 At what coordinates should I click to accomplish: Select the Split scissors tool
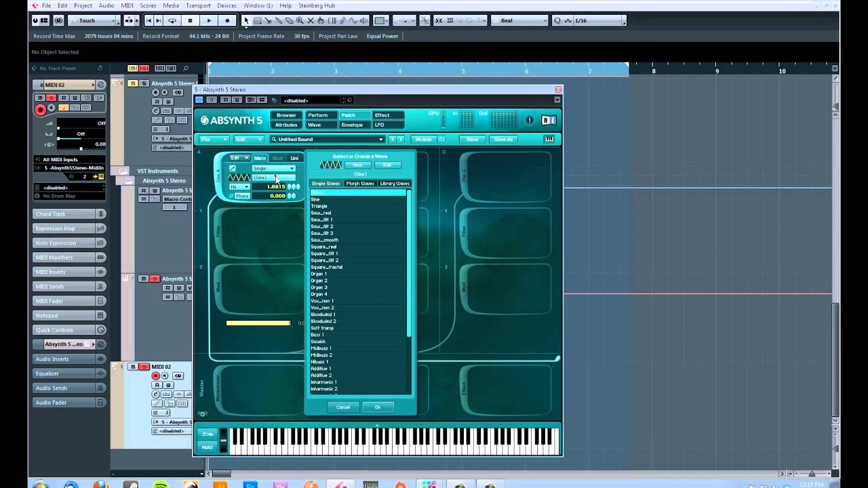coord(268,21)
